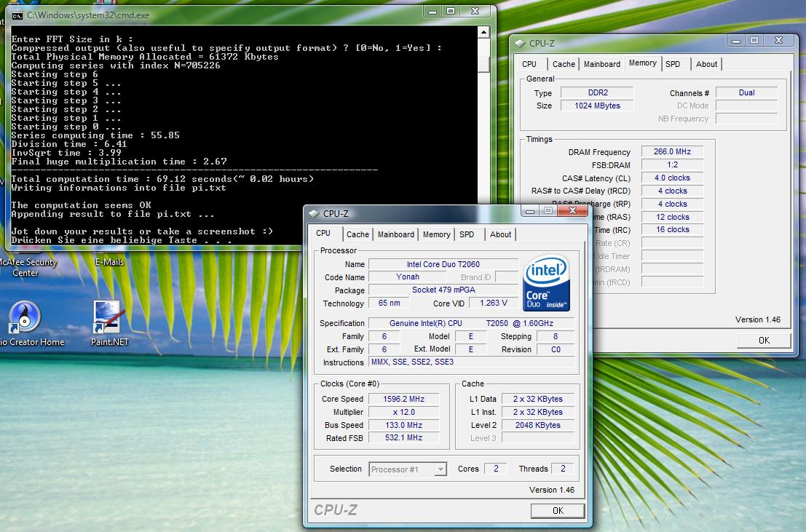806x532 pixels.
Task: Open the SPD tab in the front CPU-Z window
Action: [x=467, y=234]
